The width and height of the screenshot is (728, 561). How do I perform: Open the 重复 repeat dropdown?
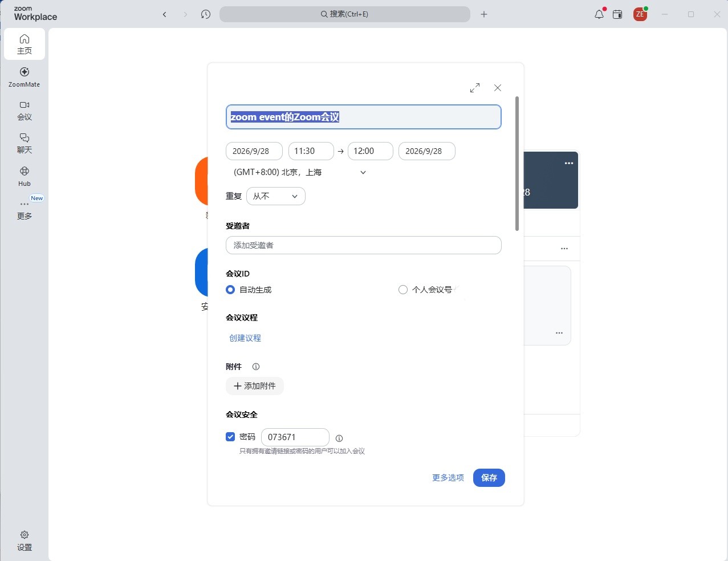pos(276,196)
